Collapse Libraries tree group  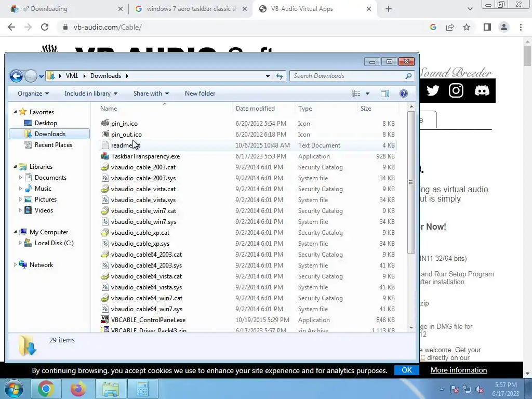[15, 167]
